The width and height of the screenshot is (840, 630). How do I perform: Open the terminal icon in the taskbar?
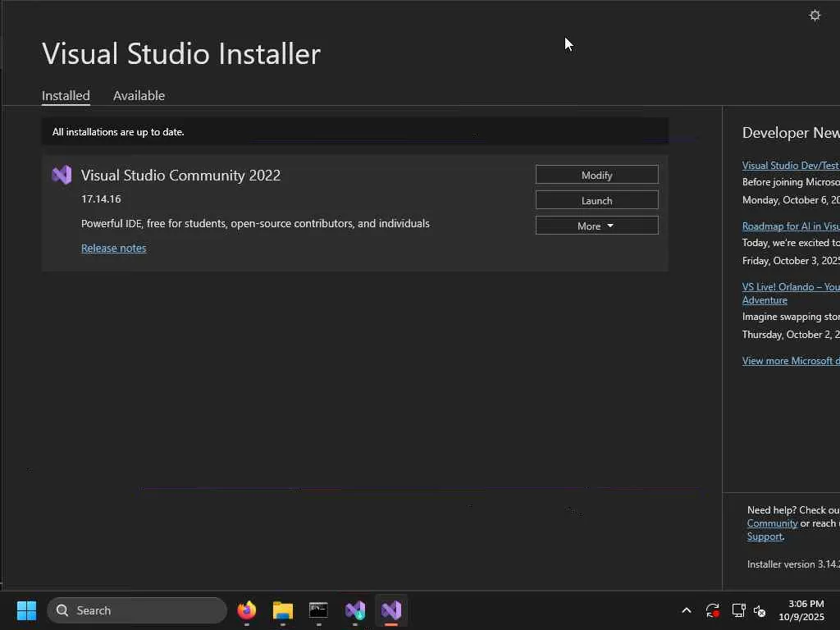(x=318, y=610)
